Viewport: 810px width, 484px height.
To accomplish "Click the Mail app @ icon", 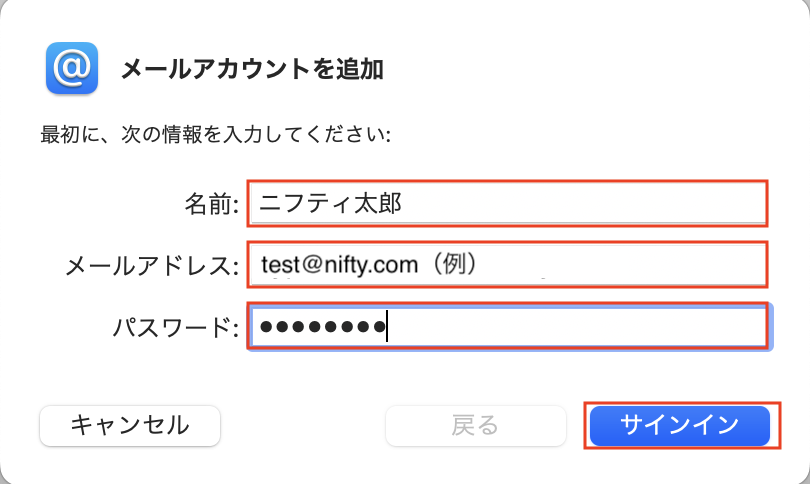I will pos(71,68).
